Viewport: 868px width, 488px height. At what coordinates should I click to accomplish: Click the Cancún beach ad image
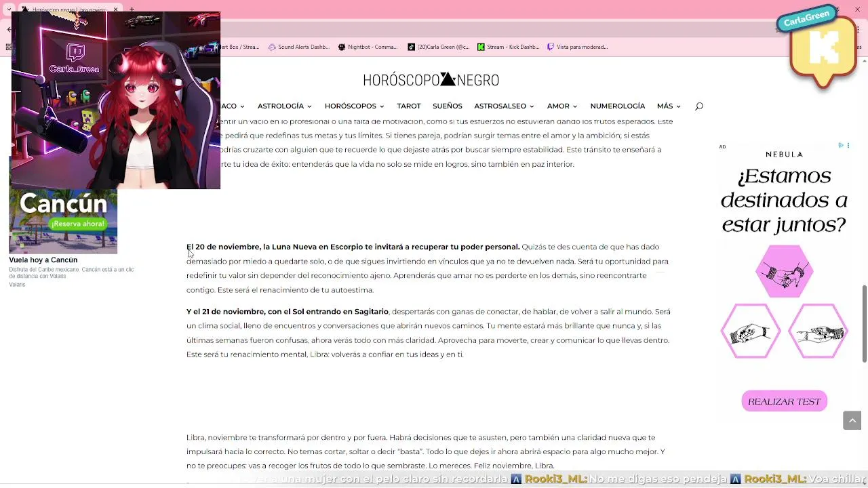point(63,222)
